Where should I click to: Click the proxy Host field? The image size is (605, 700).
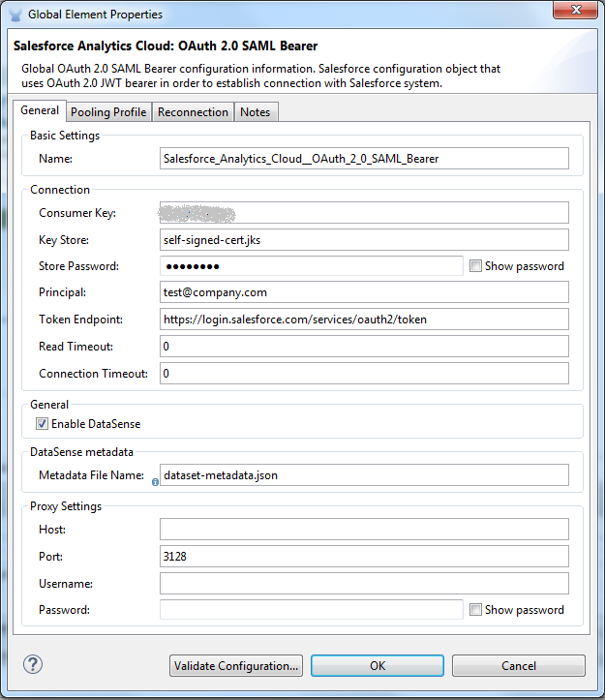click(364, 530)
